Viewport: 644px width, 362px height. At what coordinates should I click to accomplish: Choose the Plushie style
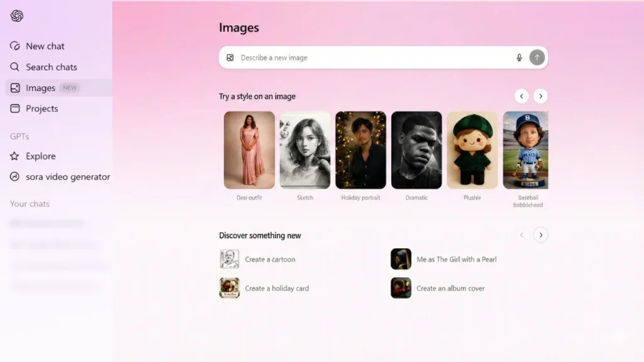[x=472, y=150]
